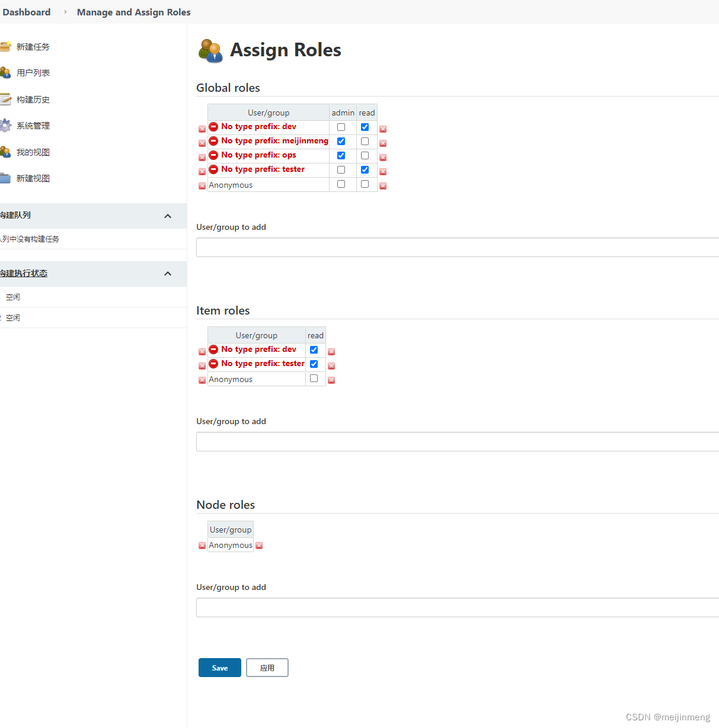Click the 构建历史 notepad icon
Image resolution: width=719 pixels, height=728 pixels.
coord(5,100)
